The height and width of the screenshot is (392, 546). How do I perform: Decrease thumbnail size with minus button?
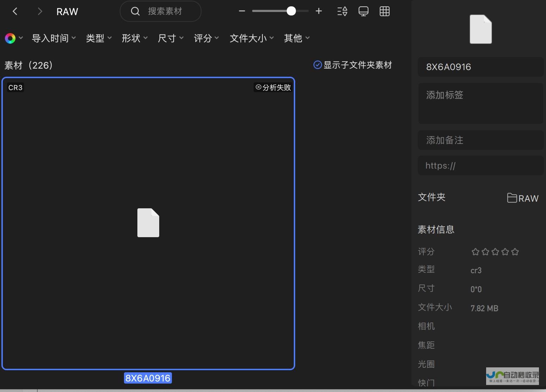(242, 11)
